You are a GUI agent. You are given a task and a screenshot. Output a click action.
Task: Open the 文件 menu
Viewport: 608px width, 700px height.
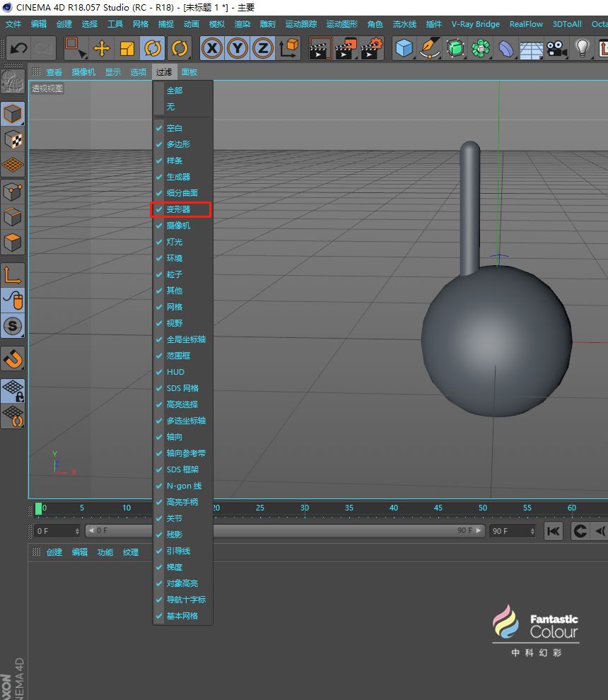[13, 24]
